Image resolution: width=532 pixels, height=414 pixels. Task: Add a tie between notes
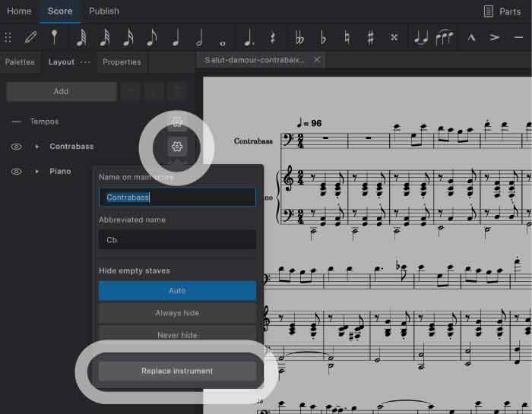coord(420,36)
